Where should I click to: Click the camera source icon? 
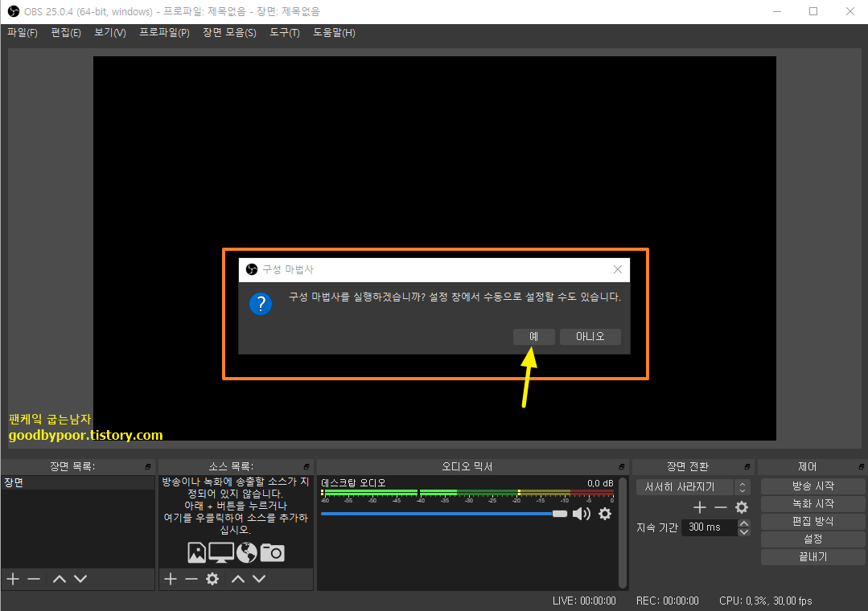pyautogui.click(x=273, y=552)
